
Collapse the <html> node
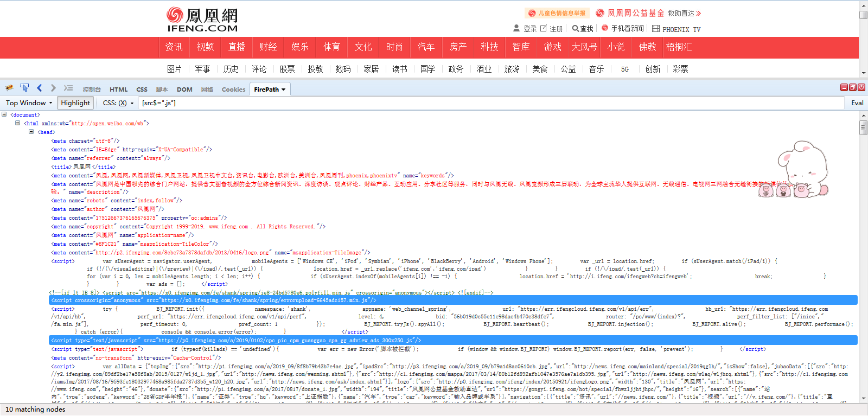18,123
